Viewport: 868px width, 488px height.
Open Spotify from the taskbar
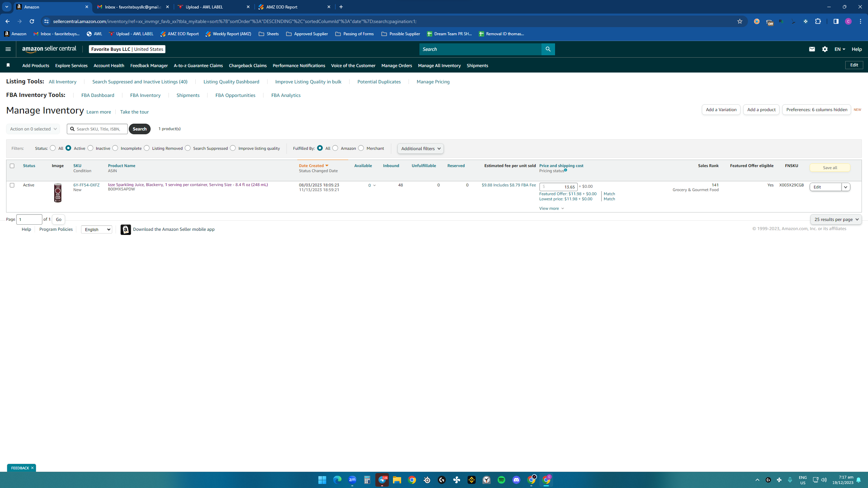point(501,480)
